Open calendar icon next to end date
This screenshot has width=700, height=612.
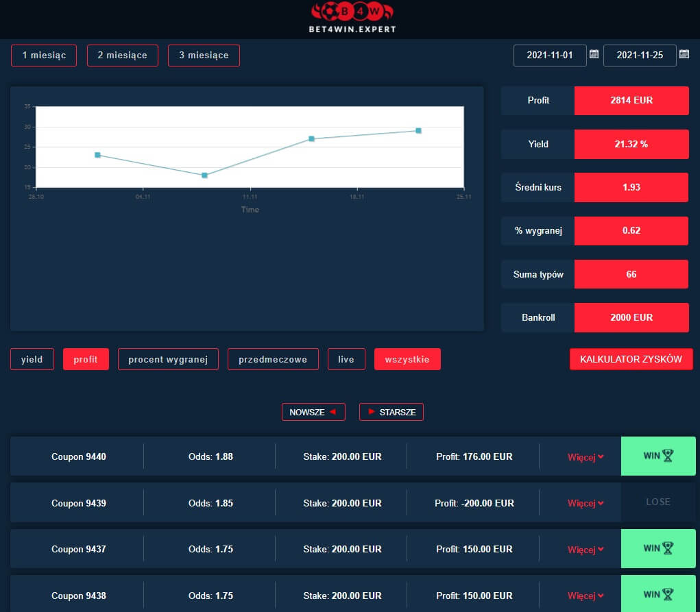[684, 54]
